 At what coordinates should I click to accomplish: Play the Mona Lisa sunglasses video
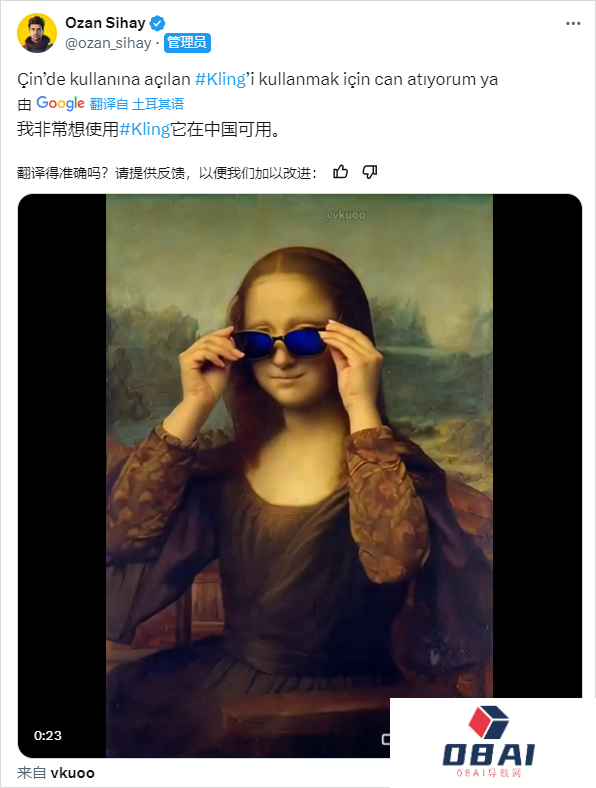tap(300, 475)
